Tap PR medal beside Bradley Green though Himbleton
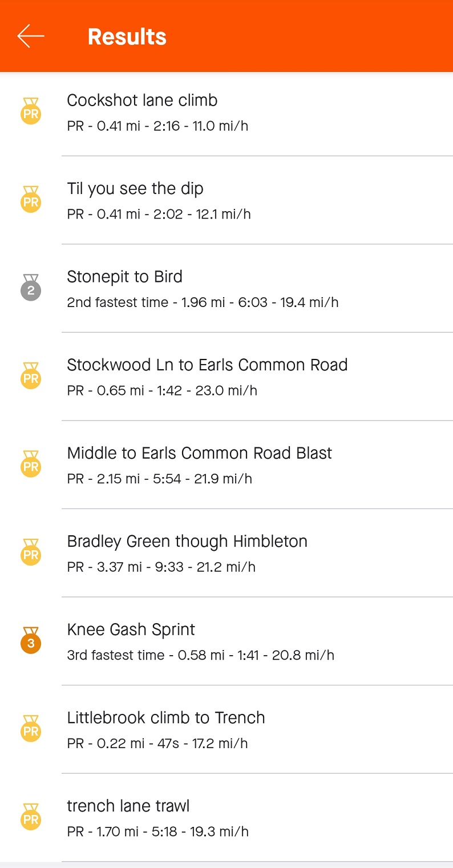This screenshot has width=453, height=868. (31, 552)
